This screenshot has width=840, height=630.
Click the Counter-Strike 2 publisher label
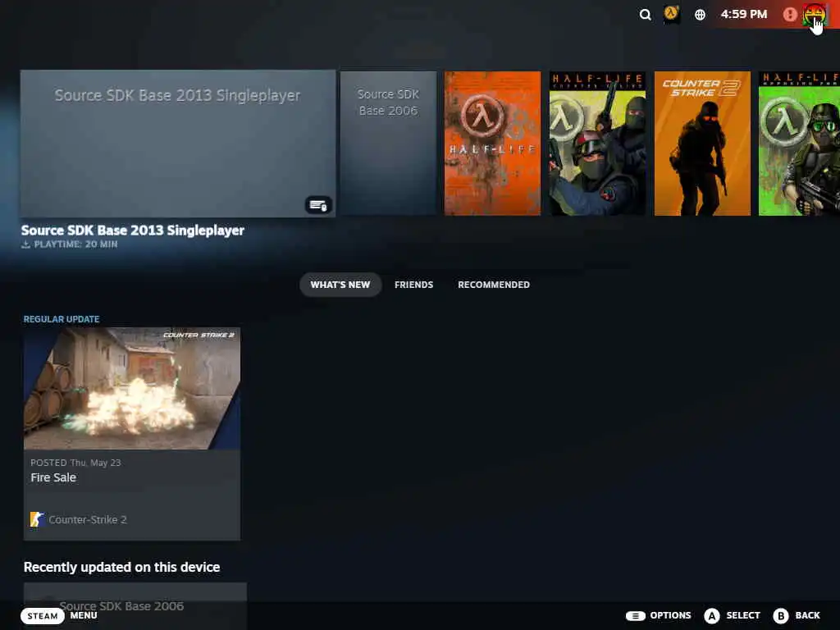pos(87,519)
